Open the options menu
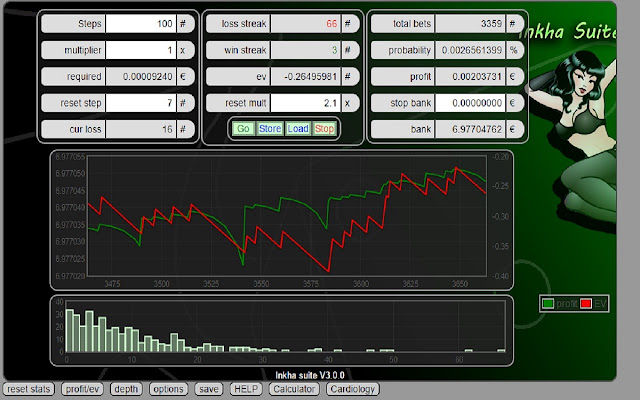The height and width of the screenshot is (400, 640). [x=169, y=389]
